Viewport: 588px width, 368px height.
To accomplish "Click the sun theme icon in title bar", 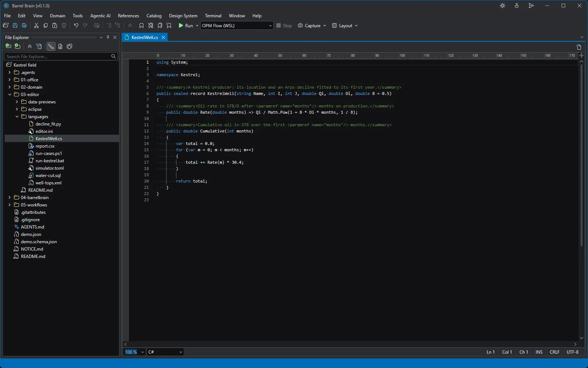I will point(502,6).
